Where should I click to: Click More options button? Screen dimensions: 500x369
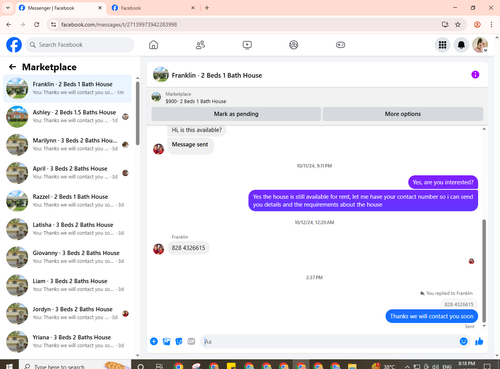403,114
